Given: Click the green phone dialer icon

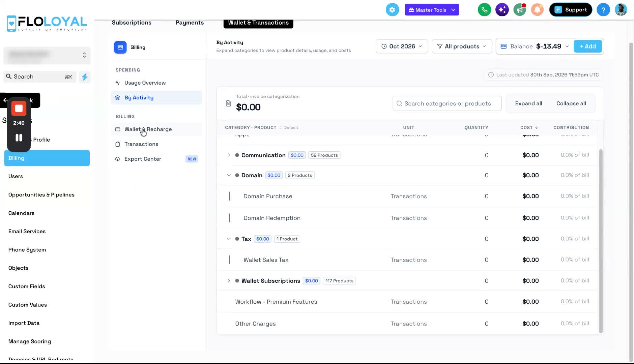Looking at the screenshot, I should pyautogui.click(x=484, y=10).
